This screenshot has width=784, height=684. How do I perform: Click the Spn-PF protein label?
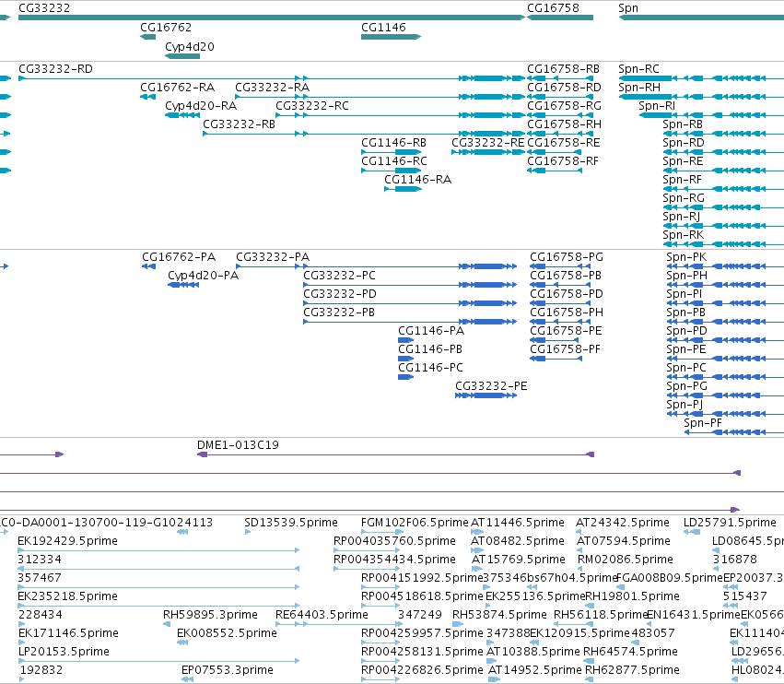[x=703, y=423]
